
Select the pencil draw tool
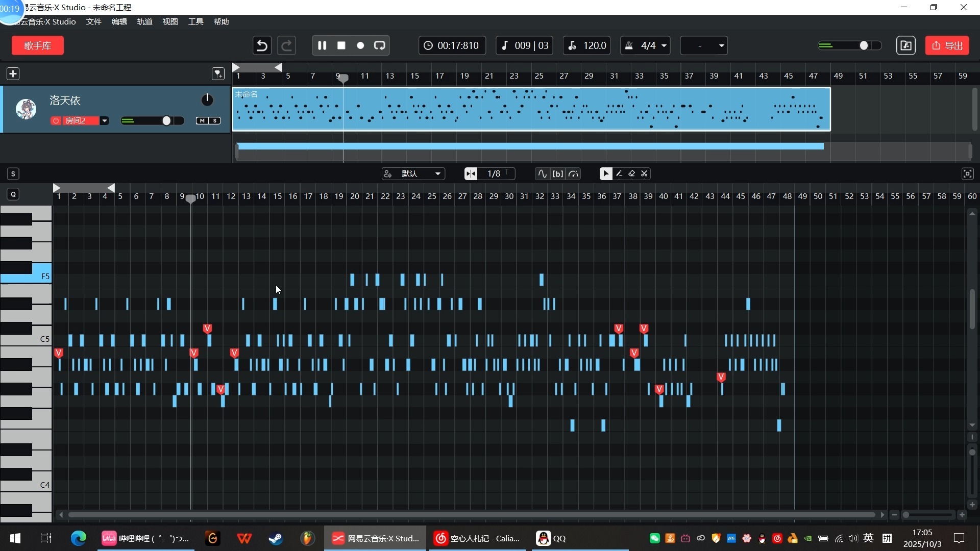click(x=619, y=173)
